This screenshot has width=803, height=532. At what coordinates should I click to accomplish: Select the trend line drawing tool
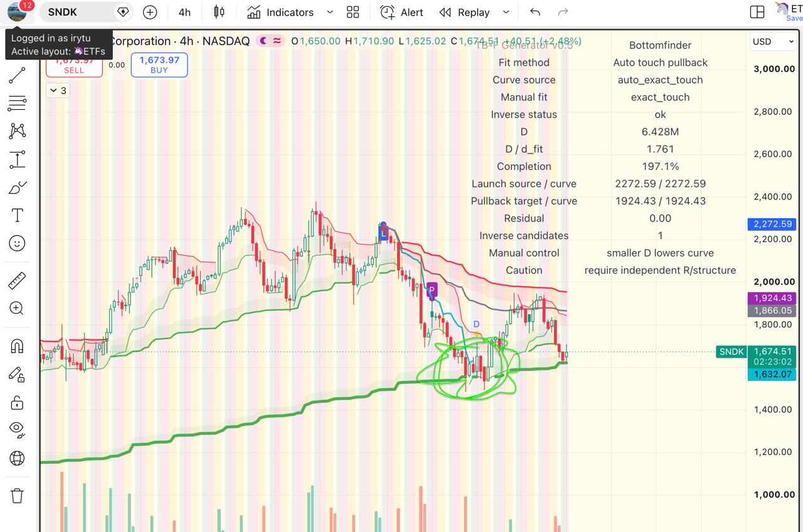[17, 75]
